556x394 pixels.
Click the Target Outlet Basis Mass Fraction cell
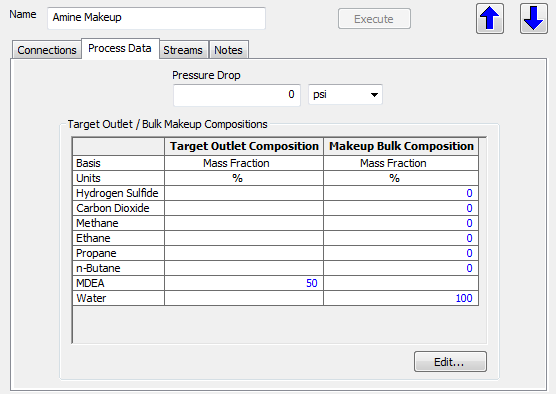(x=244, y=163)
